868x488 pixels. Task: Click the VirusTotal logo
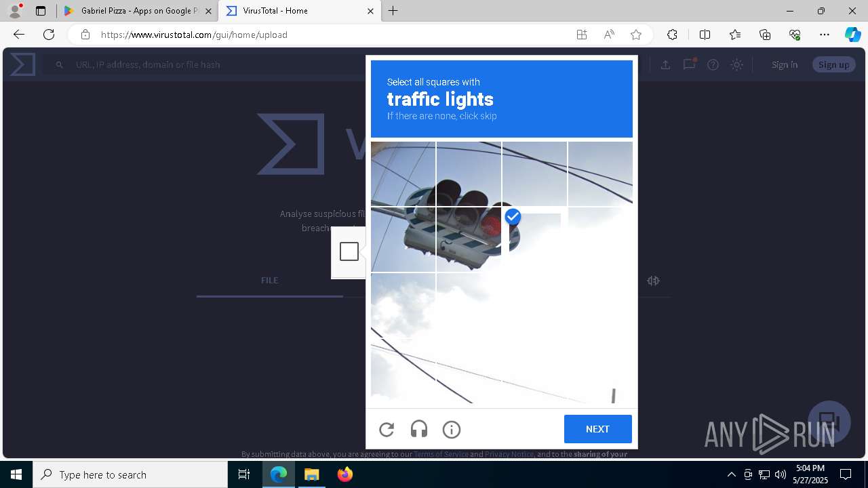tap(22, 64)
